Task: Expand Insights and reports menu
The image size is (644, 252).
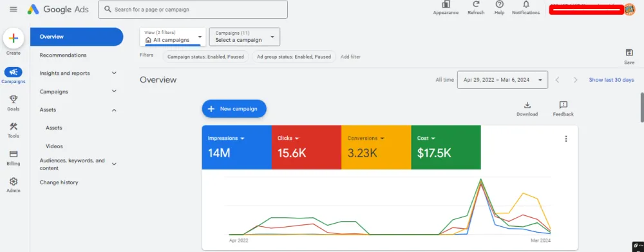Action: click(114, 73)
